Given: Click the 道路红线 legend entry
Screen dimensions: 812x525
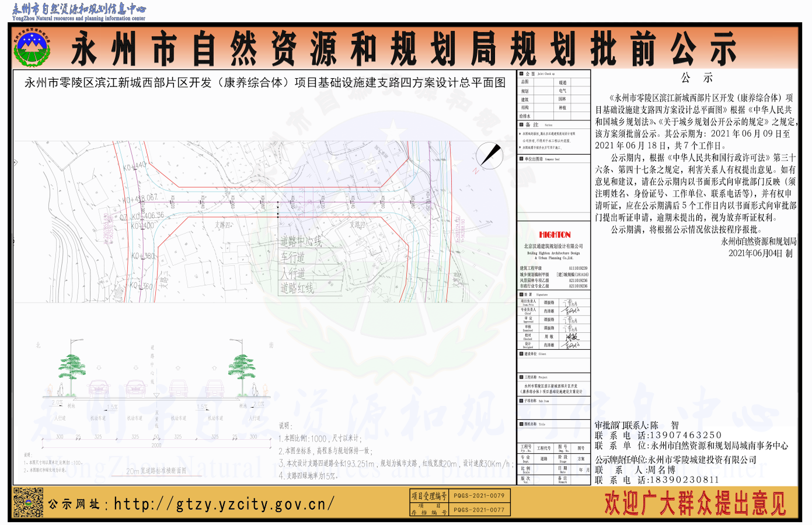Looking at the screenshot, I should [297, 288].
